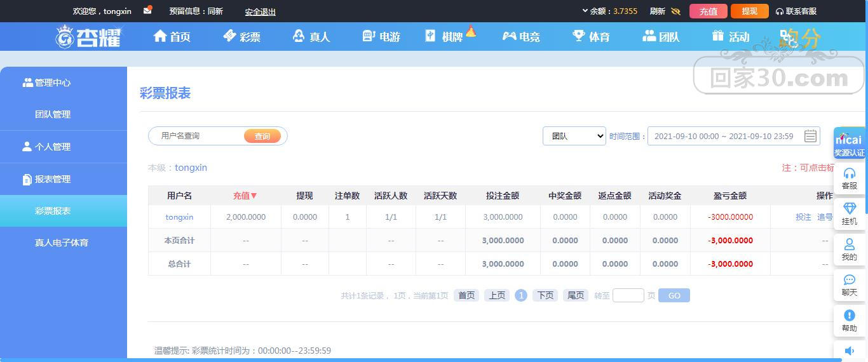Image resolution: width=868 pixels, height=362 pixels.
Task: Click the speaker sound icon at bottom right
Action: pyautogui.click(x=850, y=351)
